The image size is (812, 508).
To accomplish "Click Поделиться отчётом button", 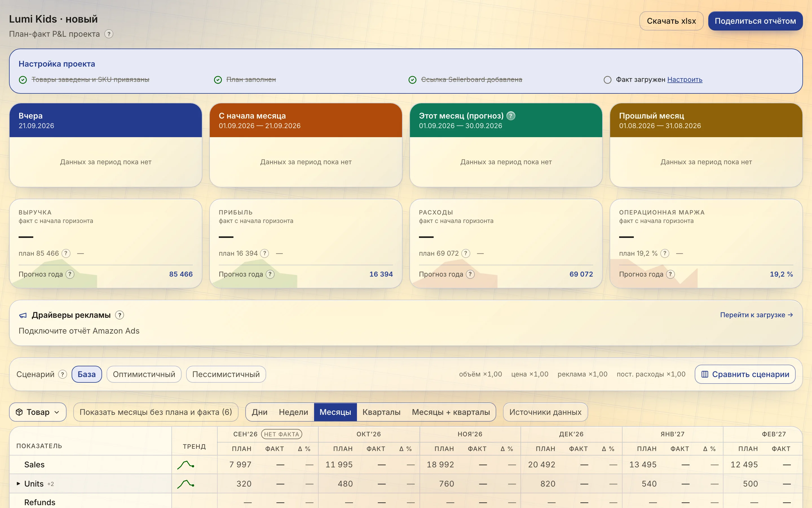I will (755, 21).
